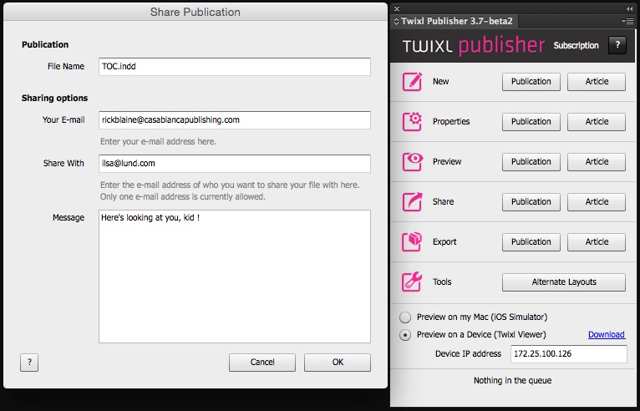Click Share Publication button in panel
Image resolution: width=640 pixels, height=411 pixels.
[x=531, y=202]
